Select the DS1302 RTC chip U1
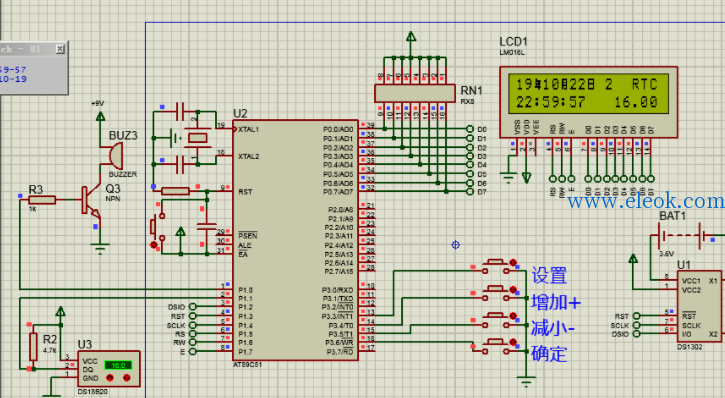The image size is (725, 398). (699, 306)
